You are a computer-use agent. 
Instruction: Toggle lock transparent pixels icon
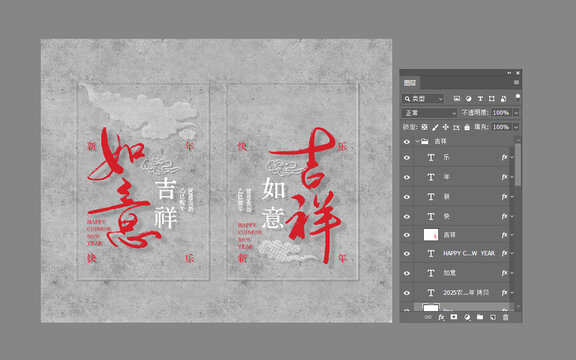[425, 127]
